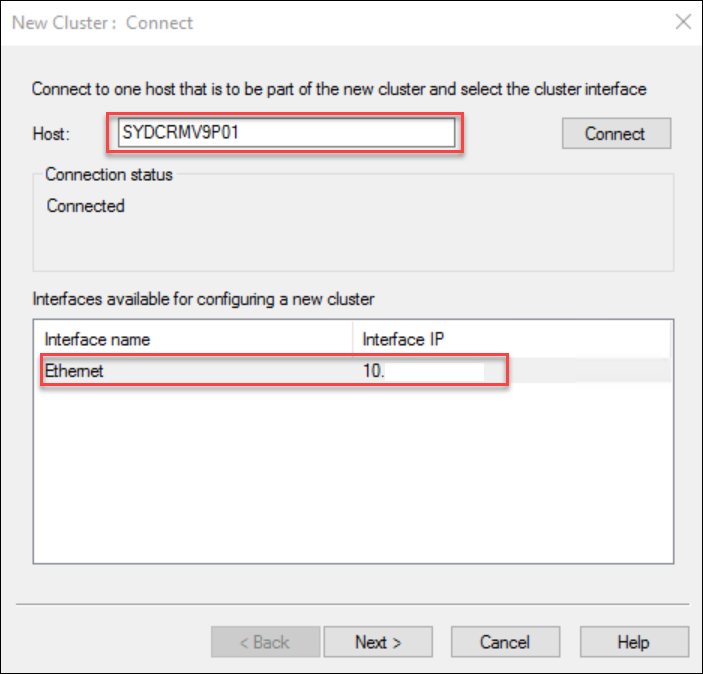Click the Interface IP column header
This screenshot has width=703, height=674.
[403, 339]
